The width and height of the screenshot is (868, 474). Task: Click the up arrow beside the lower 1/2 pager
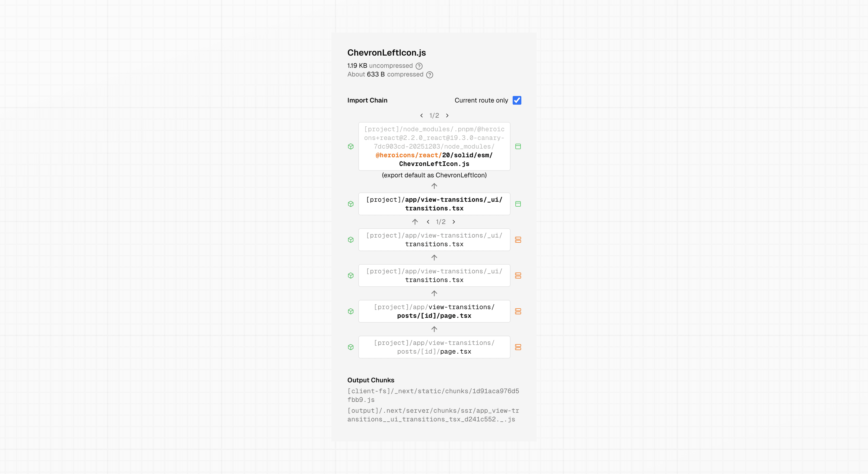(415, 222)
